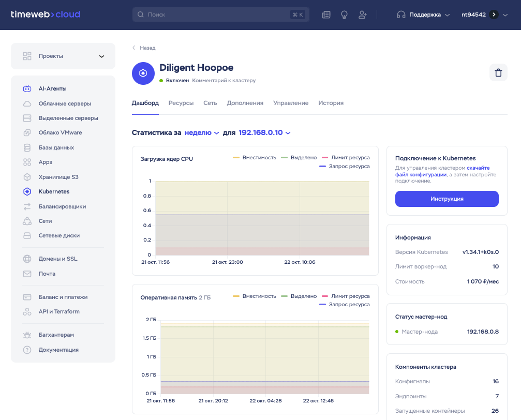Open Хранилище S3 from the sidebar

(58, 177)
